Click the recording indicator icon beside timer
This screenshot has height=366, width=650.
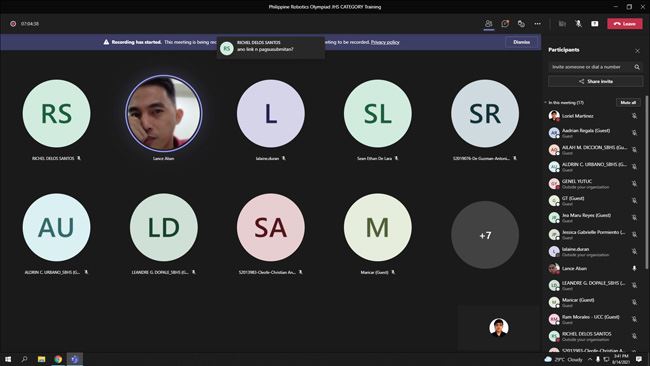[x=13, y=24]
